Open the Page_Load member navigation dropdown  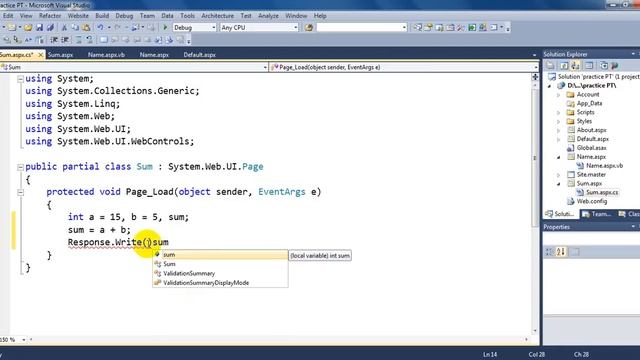tap(536, 67)
